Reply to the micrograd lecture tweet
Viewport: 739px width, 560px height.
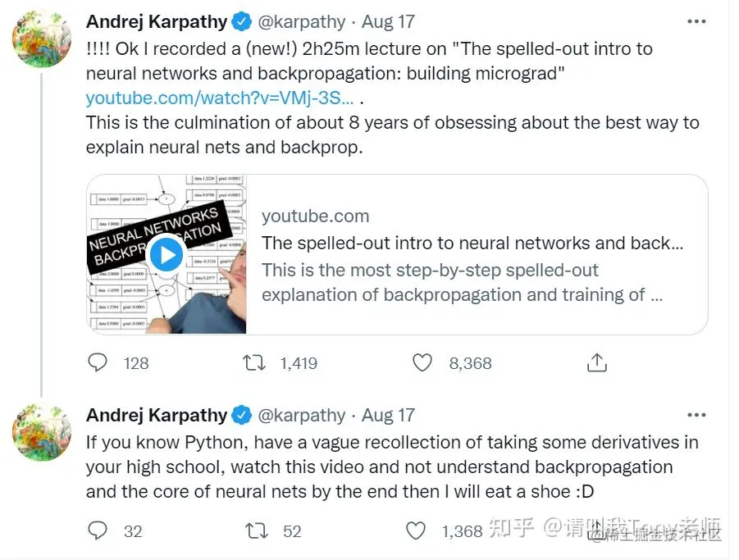click(98, 362)
